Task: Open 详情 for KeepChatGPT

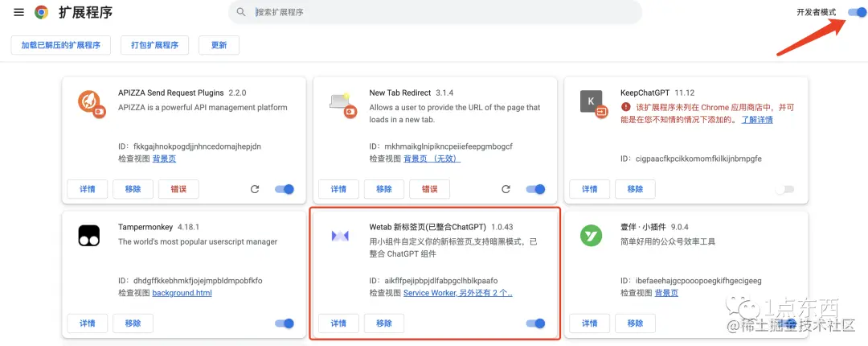Action: [x=590, y=189]
